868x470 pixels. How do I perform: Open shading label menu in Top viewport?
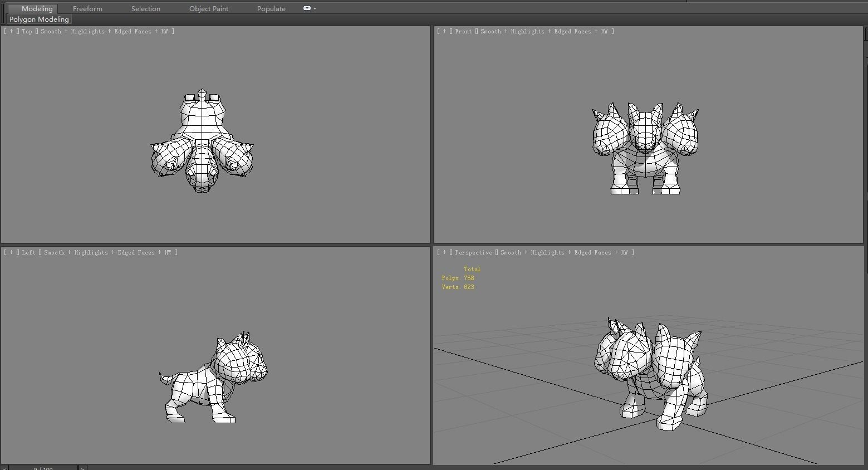tap(105, 31)
